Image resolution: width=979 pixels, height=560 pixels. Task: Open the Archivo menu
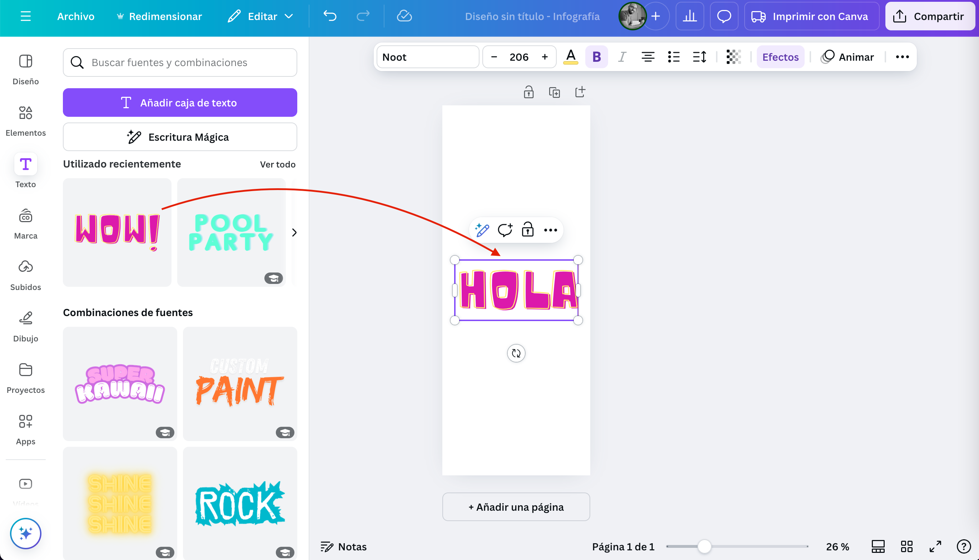[x=75, y=16]
